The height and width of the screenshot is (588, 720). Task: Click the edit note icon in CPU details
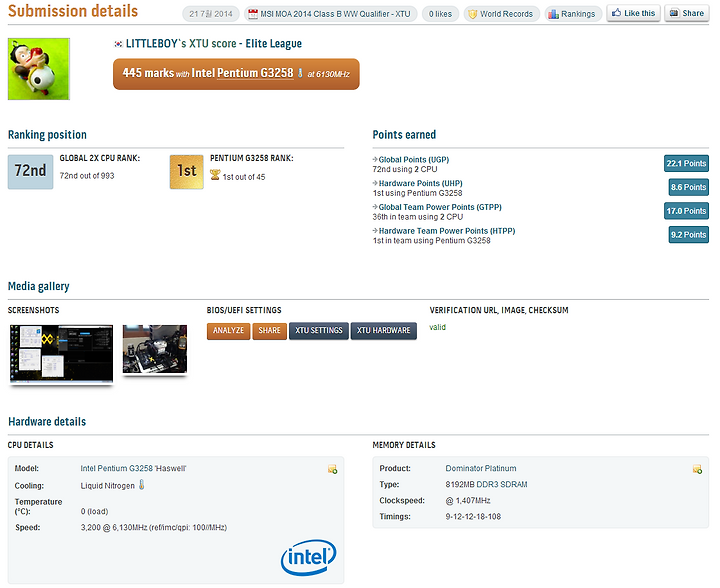(x=332, y=469)
